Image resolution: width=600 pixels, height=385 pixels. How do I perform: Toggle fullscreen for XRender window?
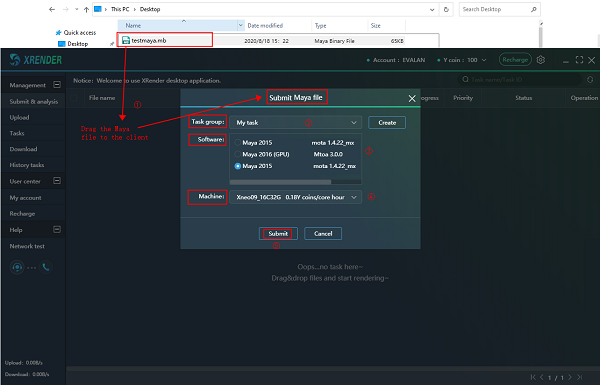(x=579, y=60)
